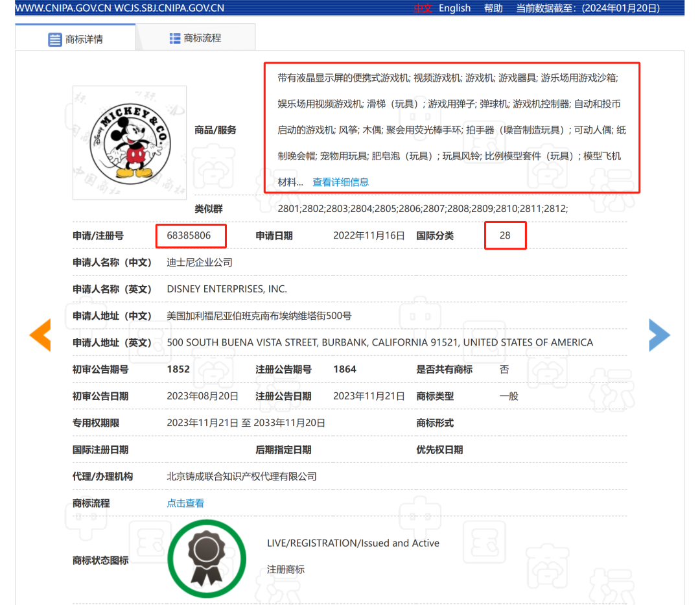Click the document icon beside 商标详情
Viewport: 700px width, 605px height.
click(x=55, y=40)
